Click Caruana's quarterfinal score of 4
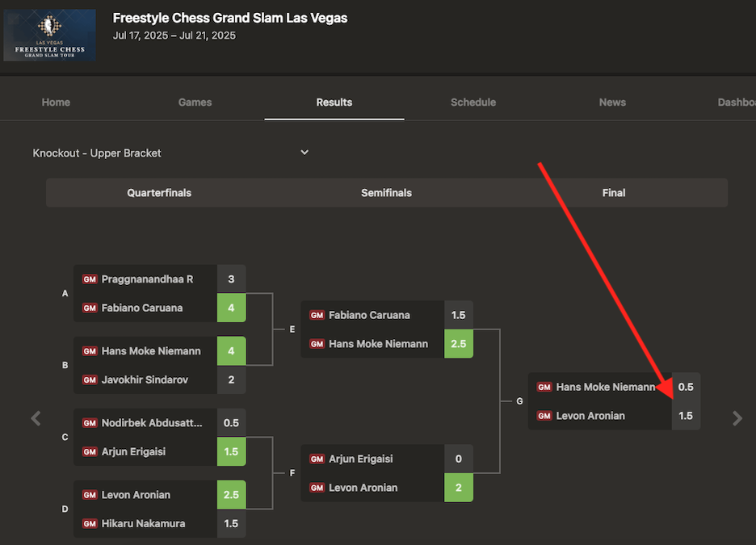Screen dimensions: 756x545 [x=232, y=308]
